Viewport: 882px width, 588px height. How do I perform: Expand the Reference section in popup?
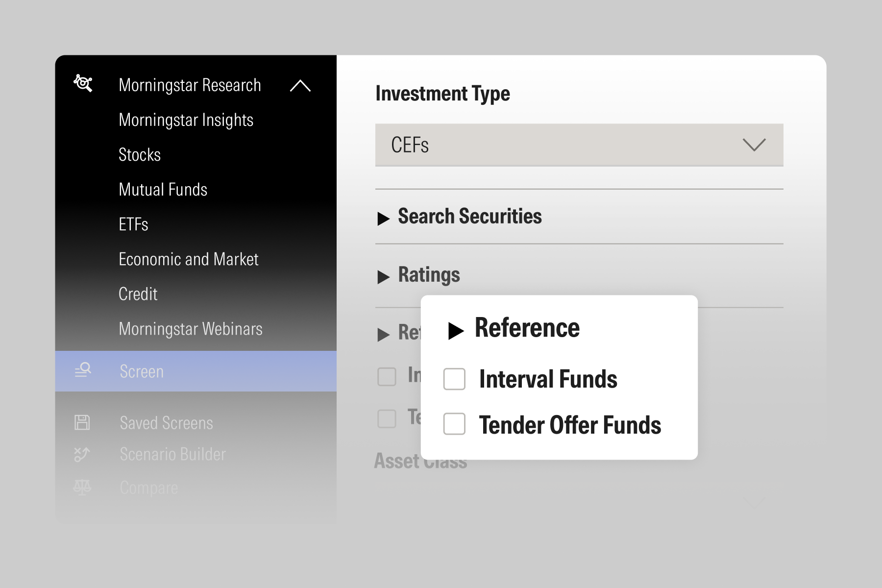click(x=456, y=331)
